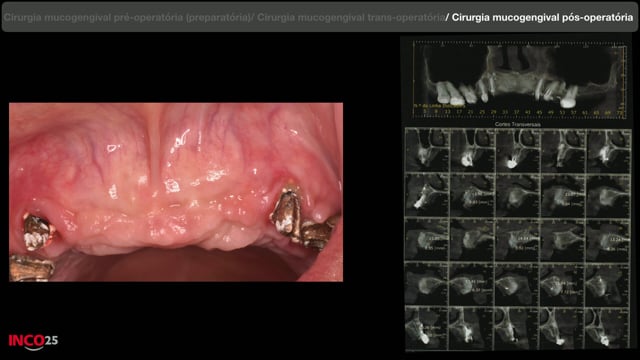This screenshot has width=640, height=360.
Task: Click slice number 37 on panoramic scale
Action: 516,111
